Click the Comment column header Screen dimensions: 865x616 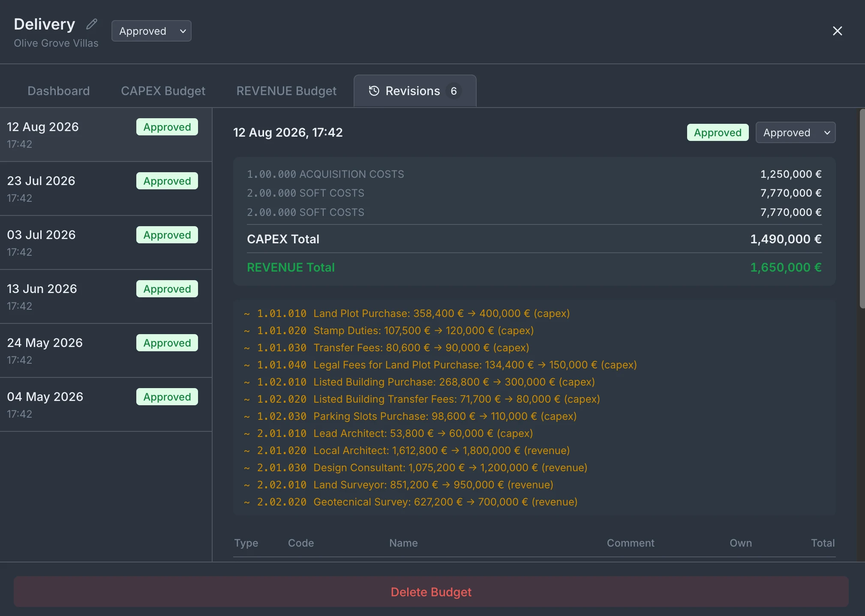[x=631, y=543]
